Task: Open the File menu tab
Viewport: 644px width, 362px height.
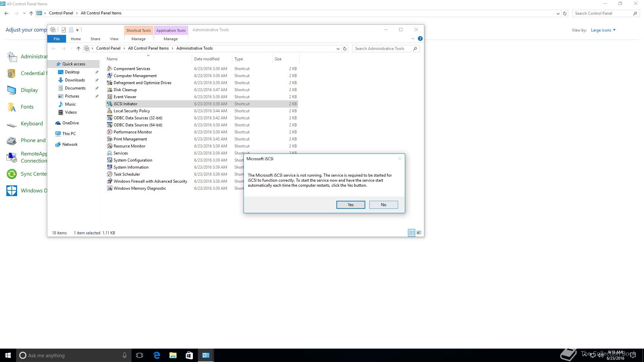Action: (57, 39)
